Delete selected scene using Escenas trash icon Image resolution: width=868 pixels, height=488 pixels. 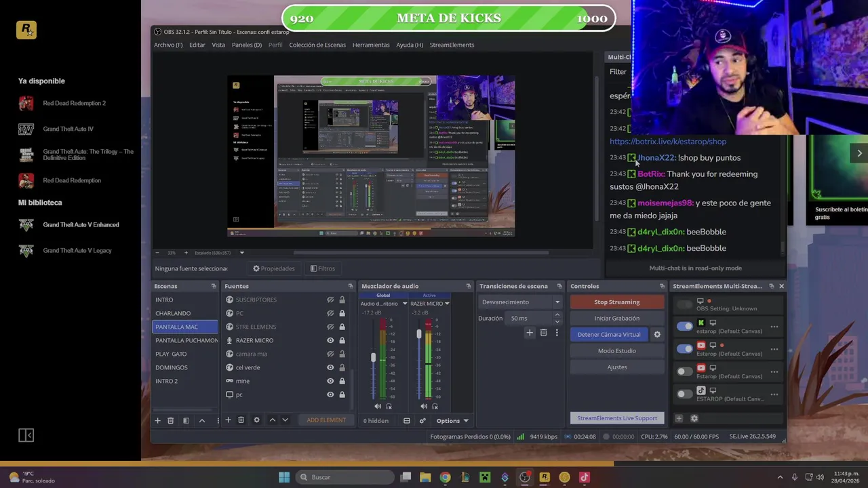pyautogui.click(x=170, y=420)
